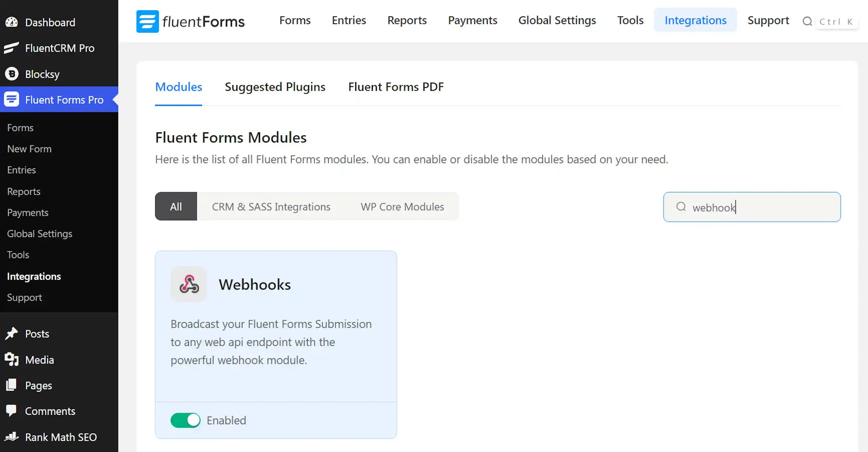The height and width of the screenshot is (452, 868).
Task: Go to Payments in sidebar submenu
Action: 28,213
